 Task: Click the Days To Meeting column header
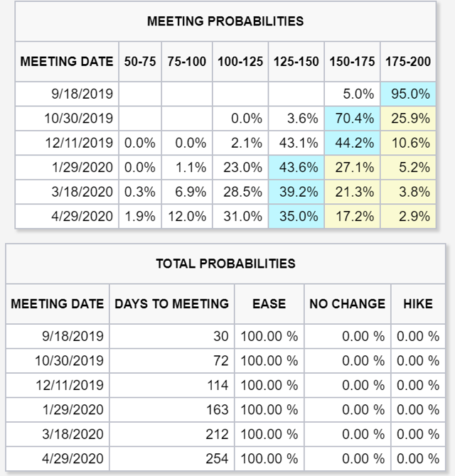click(171, 304)
